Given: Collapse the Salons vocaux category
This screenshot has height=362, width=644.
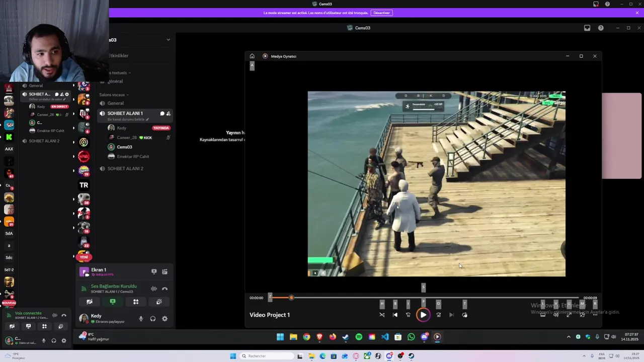Looking at the screenshot, I should [114, 95].
